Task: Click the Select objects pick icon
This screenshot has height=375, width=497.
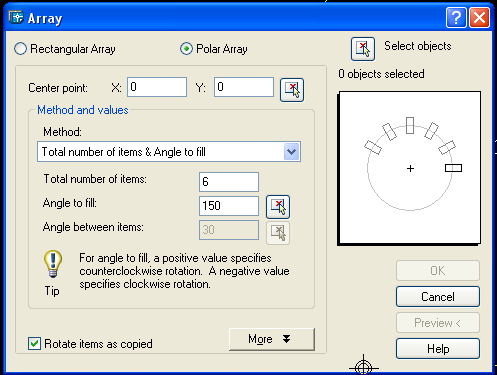Action: 363,49
